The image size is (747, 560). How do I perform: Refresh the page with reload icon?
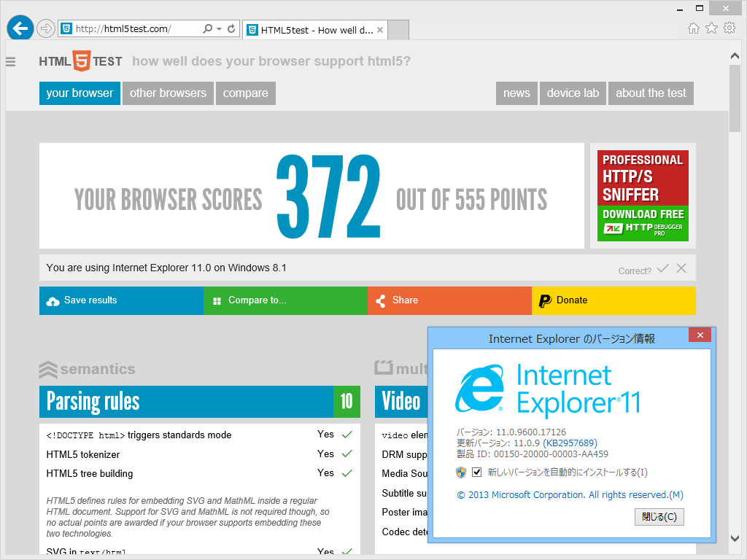231,28
